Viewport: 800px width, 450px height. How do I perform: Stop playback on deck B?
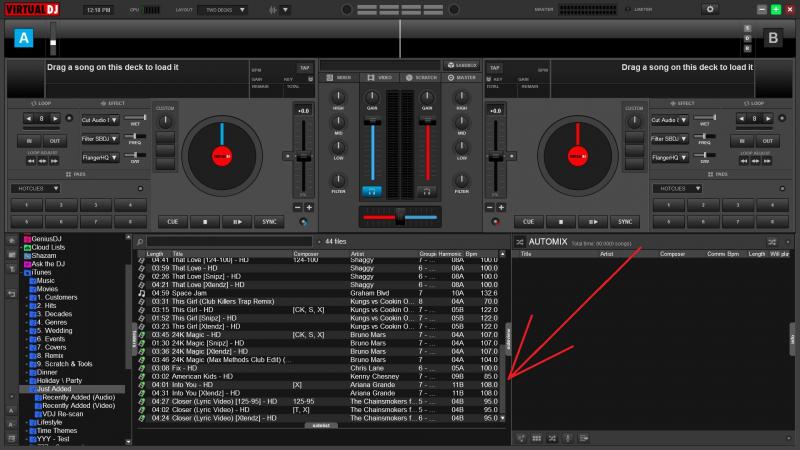click(561, 222)
